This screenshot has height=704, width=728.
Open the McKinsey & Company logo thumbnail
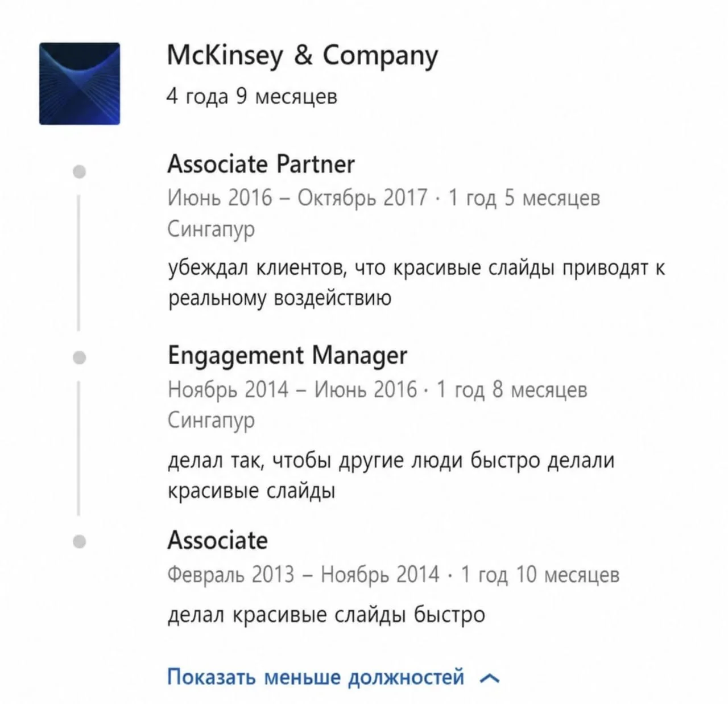point(80,83)
